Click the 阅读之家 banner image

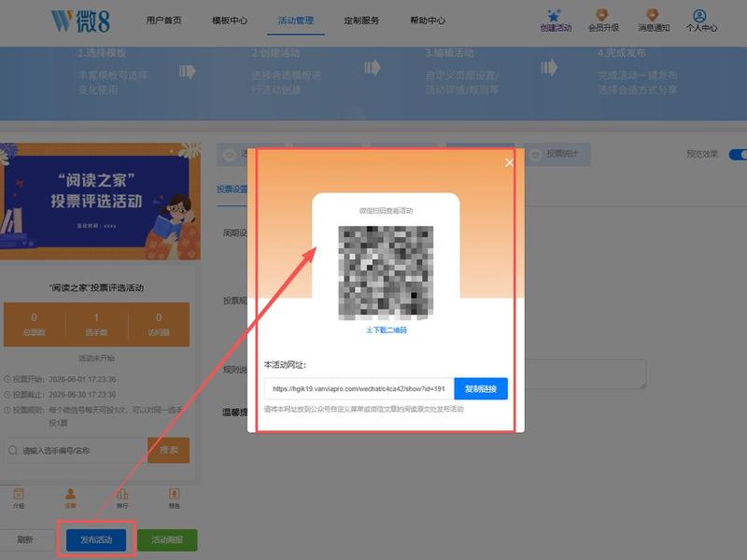point(100,202)
